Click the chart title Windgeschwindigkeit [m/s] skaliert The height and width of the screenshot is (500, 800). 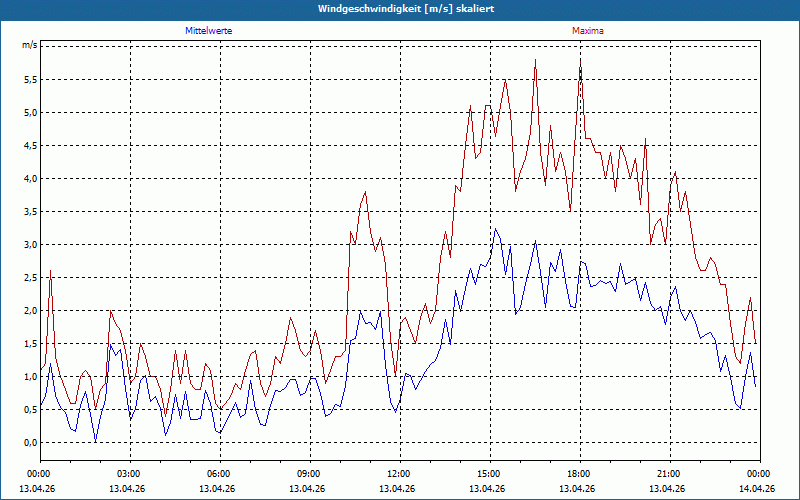point(406,9)
